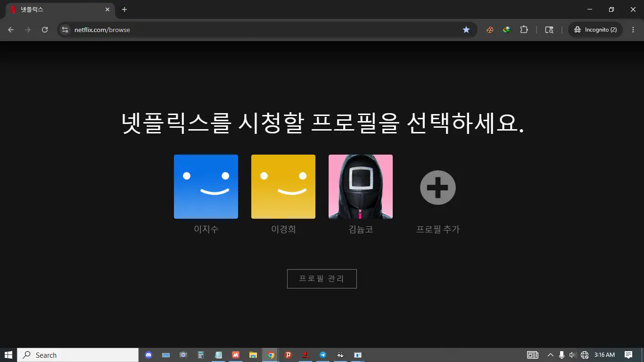Open the white arrows app taskbar icon

(340, 355)
